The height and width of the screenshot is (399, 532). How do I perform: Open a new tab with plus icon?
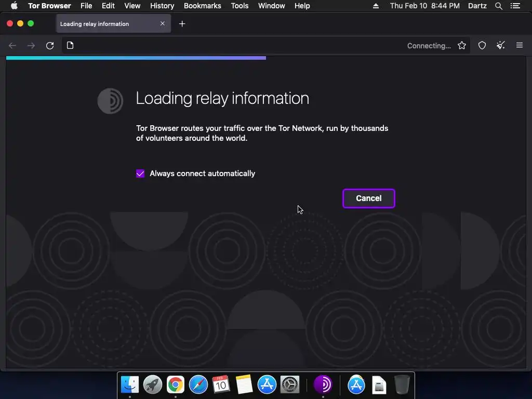(182, 24)
